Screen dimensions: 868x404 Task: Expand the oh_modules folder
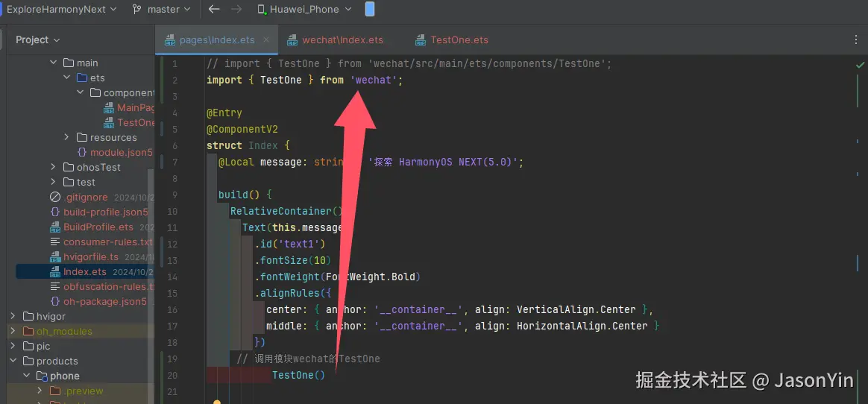pos(13,332)
